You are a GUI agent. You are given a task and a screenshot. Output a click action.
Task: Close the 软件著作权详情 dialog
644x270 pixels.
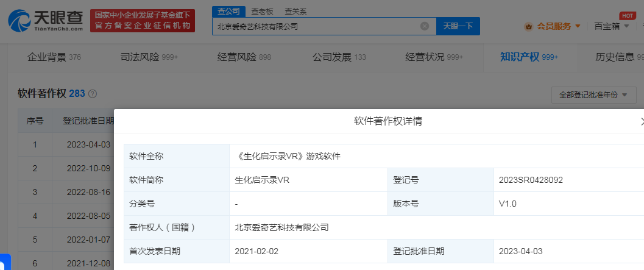click(x=642, y=121)
